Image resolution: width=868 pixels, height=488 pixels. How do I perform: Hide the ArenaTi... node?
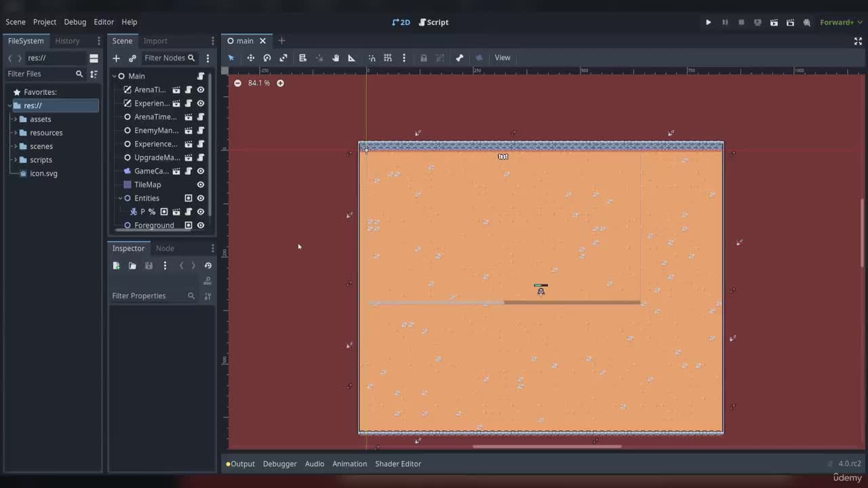[x=201, y=89]
